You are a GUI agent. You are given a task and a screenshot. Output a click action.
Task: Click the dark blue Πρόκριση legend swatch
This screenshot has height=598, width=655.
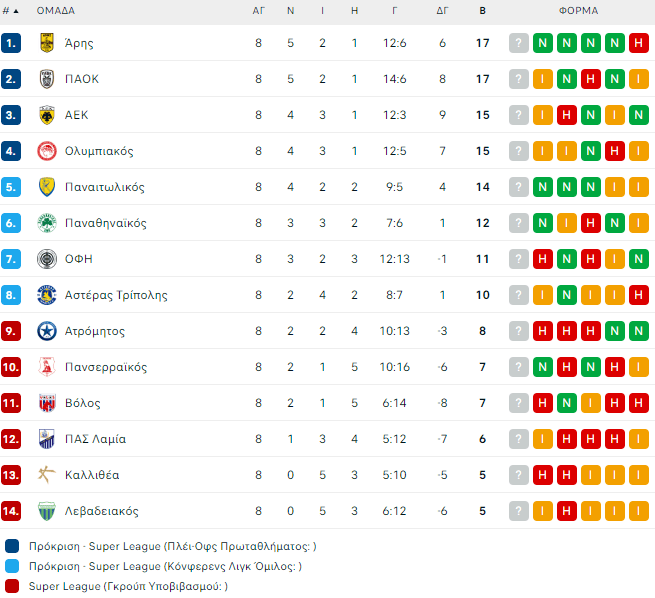click(12, 546)
